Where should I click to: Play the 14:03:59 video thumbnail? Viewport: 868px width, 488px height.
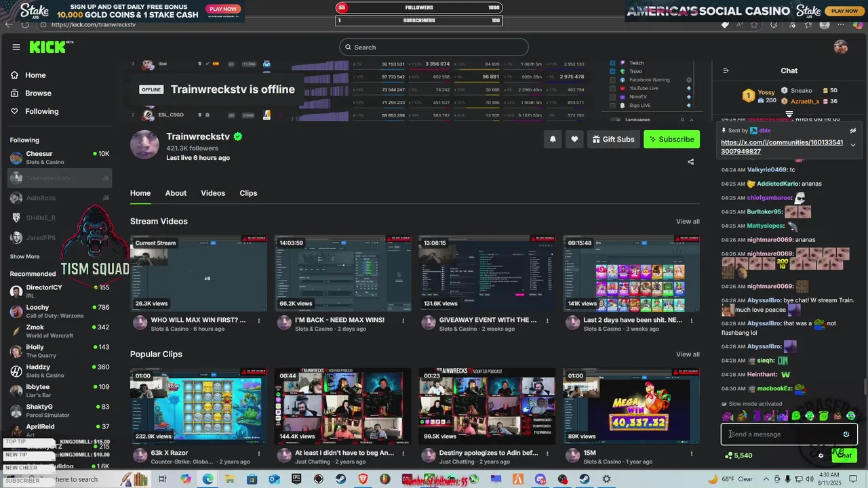(342, 273)
